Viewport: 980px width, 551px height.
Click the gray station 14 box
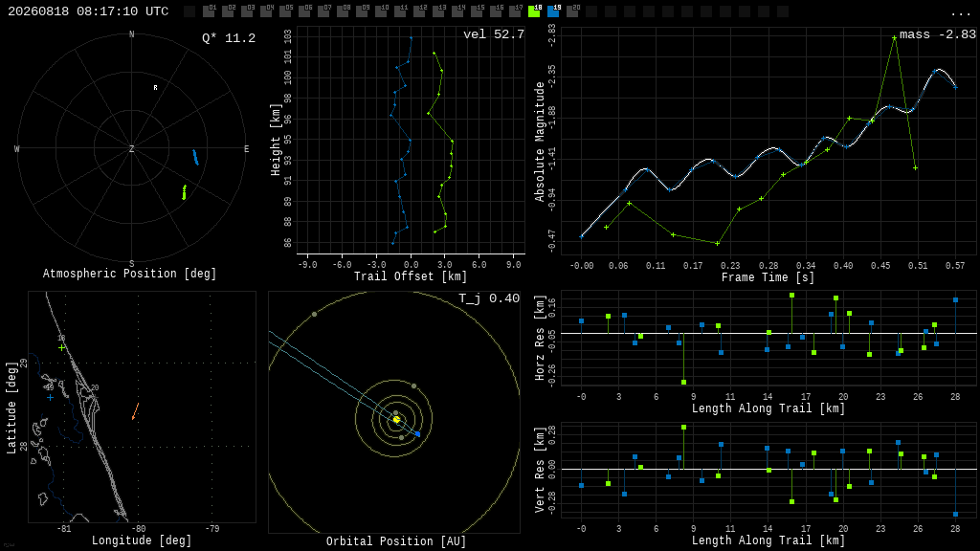click(x=457, y=11)
